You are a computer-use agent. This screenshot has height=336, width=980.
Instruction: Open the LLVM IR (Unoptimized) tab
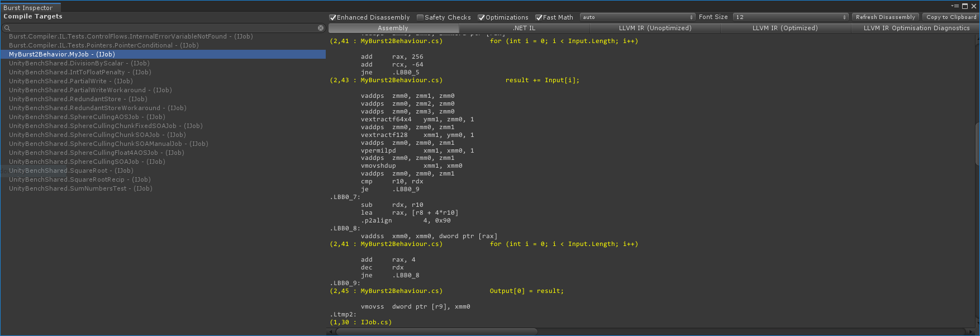click(x=655, y=28)
